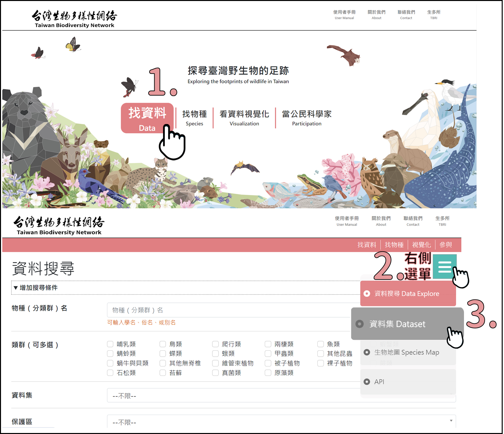
Task: Open 關於我們 About in top header
Action: coord(376,14)
